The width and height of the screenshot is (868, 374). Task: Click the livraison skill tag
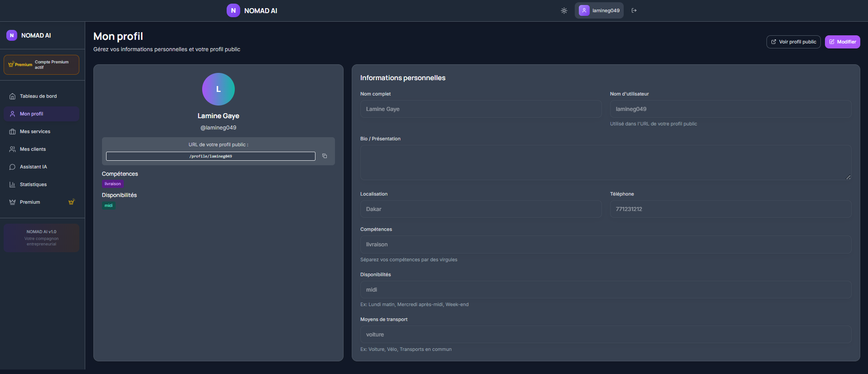(x=113, y=184)
